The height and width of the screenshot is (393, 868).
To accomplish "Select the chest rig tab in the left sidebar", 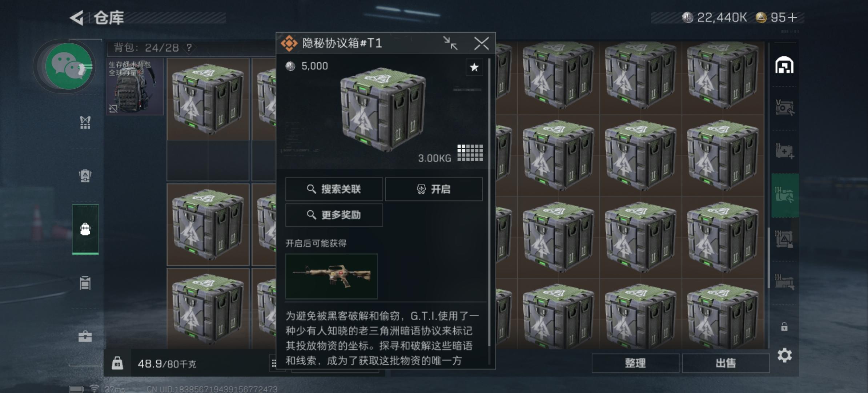I will point(85,123).
